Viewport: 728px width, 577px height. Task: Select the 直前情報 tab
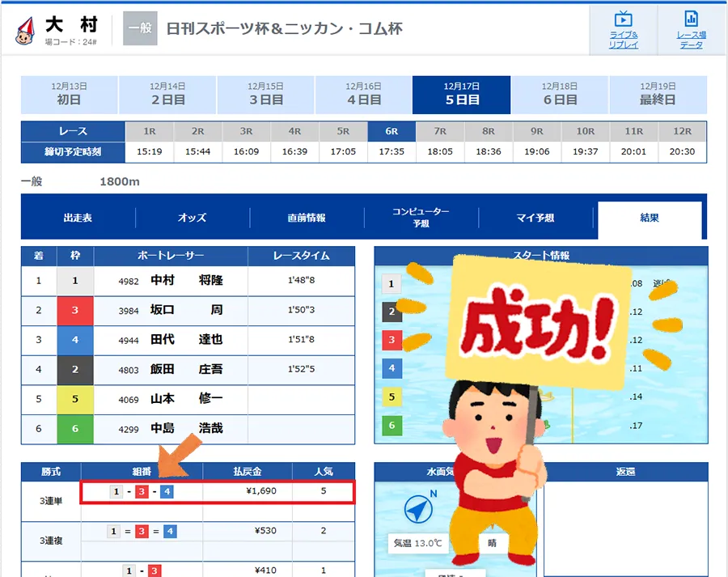(x=307, y=218)
